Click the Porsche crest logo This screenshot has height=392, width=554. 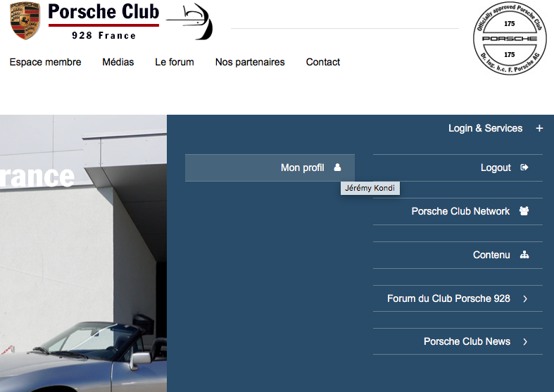[25, 21]
